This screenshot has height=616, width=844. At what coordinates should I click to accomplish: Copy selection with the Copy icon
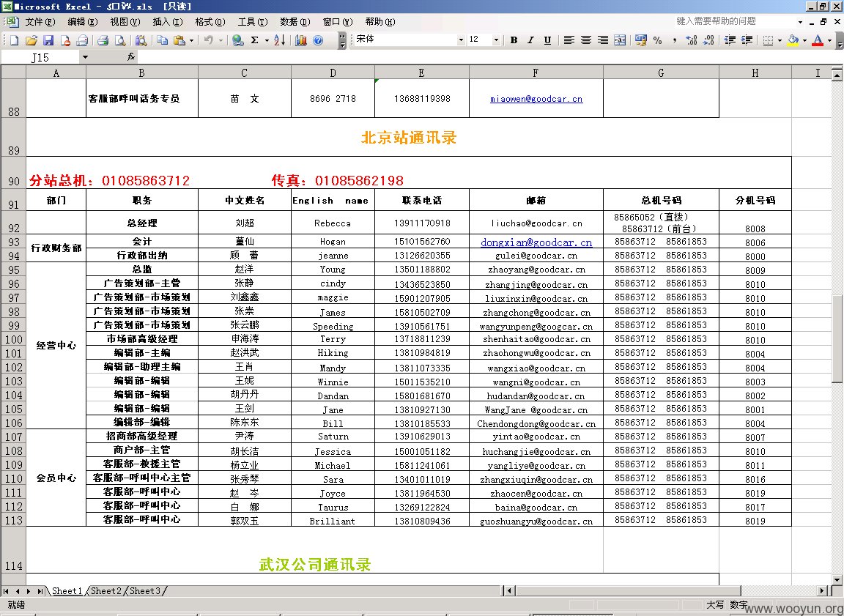click(162, 40)
